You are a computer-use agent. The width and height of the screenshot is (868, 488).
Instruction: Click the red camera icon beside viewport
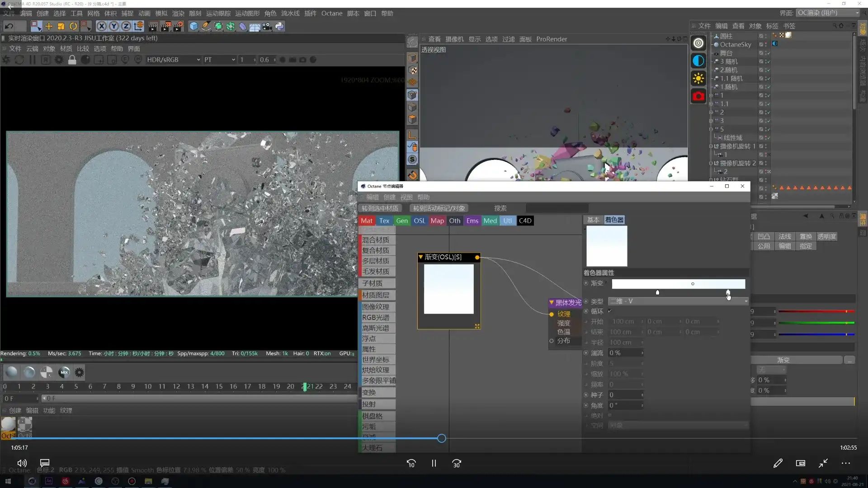pos(698,96)
